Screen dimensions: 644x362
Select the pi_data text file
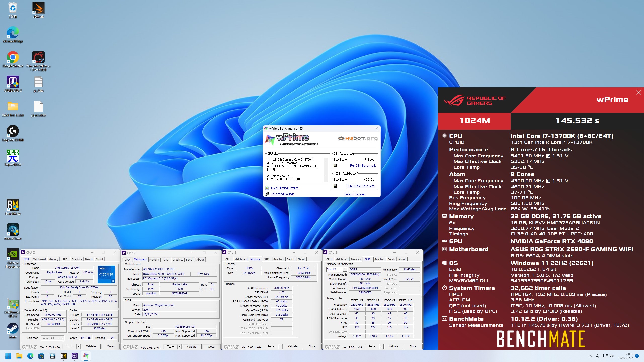(38, 84)
